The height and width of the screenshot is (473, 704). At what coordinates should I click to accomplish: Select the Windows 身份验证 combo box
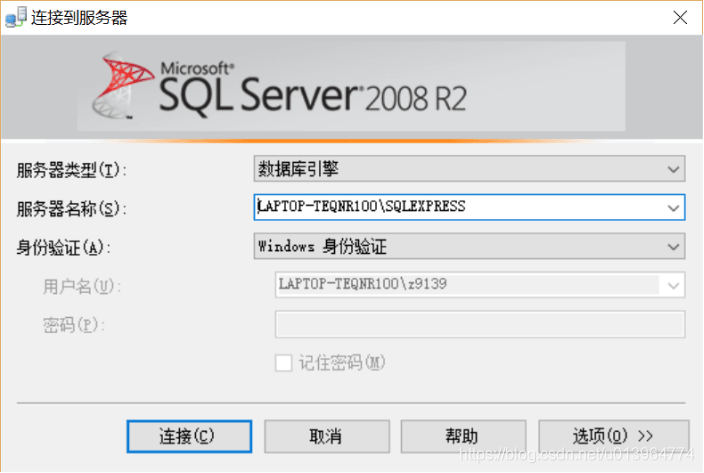[x=469, y=246]
